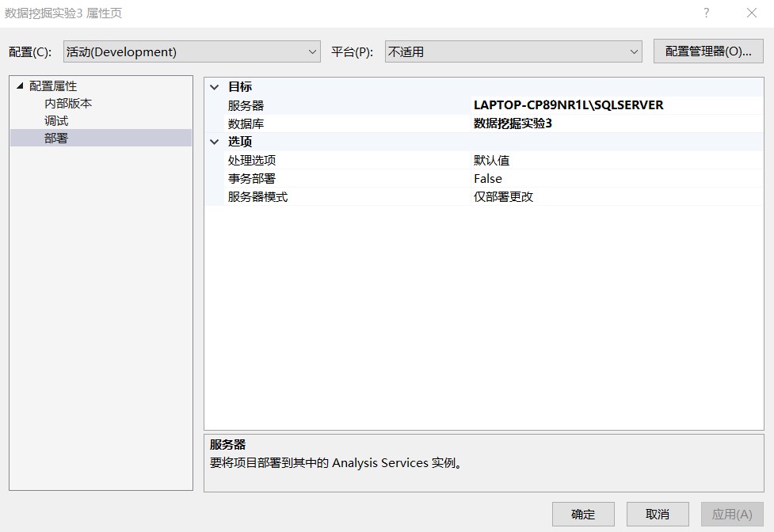Select the 服务器模式 value 仅部署更改
The height and width of the screenshot is (532, 774).
(x=504, y=196)
